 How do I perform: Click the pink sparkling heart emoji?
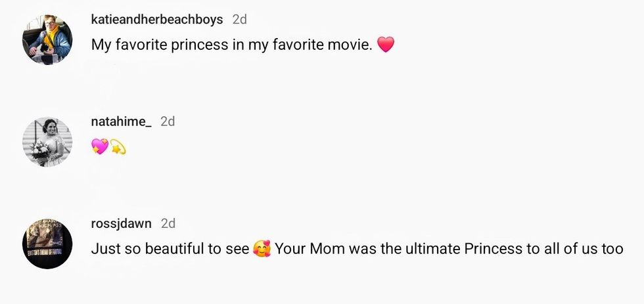100,148
